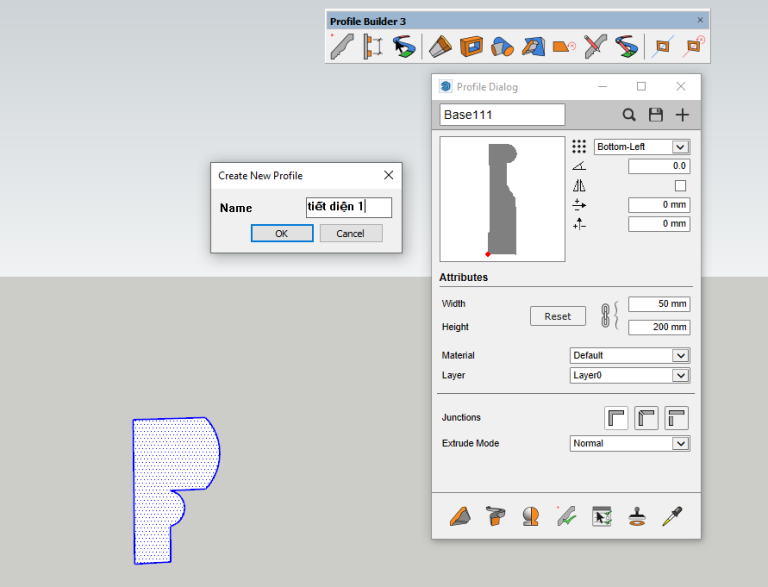Screen dimensions: 768x587
Task: Activate the Smart Path Select tool
Action: [x=404, y=47]
